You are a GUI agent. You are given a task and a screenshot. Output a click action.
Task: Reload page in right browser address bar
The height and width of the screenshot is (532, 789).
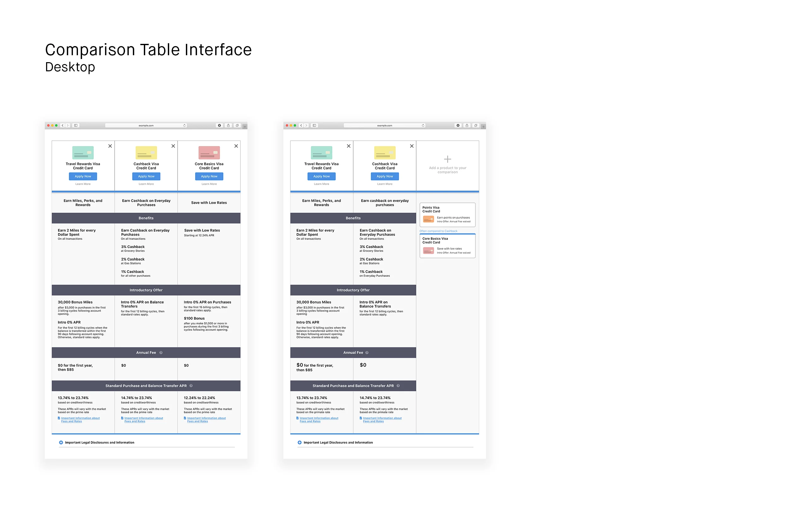(x=423, y=126)
